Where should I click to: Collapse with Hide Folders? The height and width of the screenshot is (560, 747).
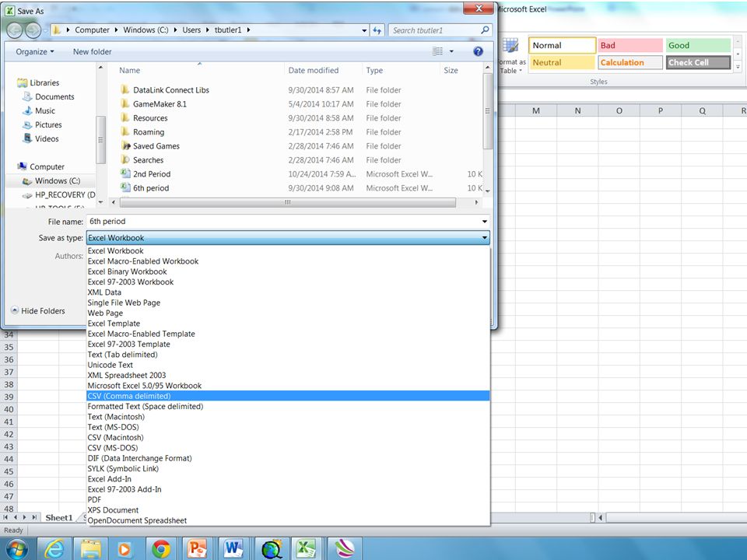[x=38, y=311]
